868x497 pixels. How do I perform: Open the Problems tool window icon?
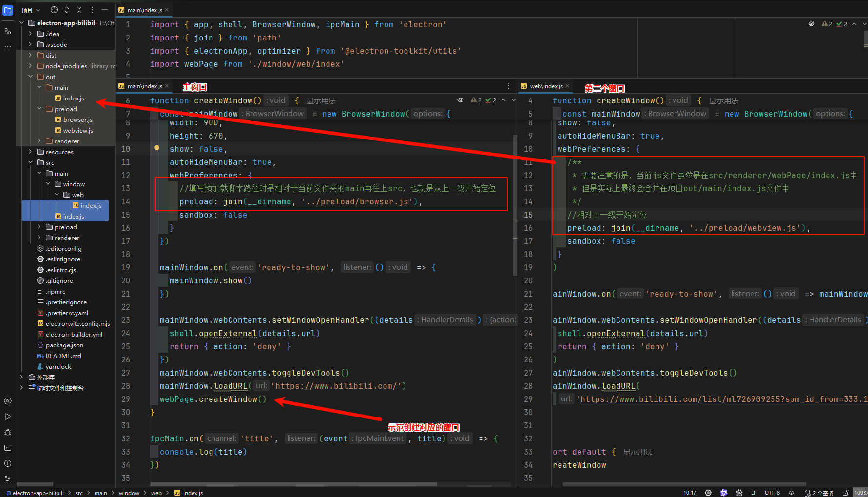click(8, 463)
